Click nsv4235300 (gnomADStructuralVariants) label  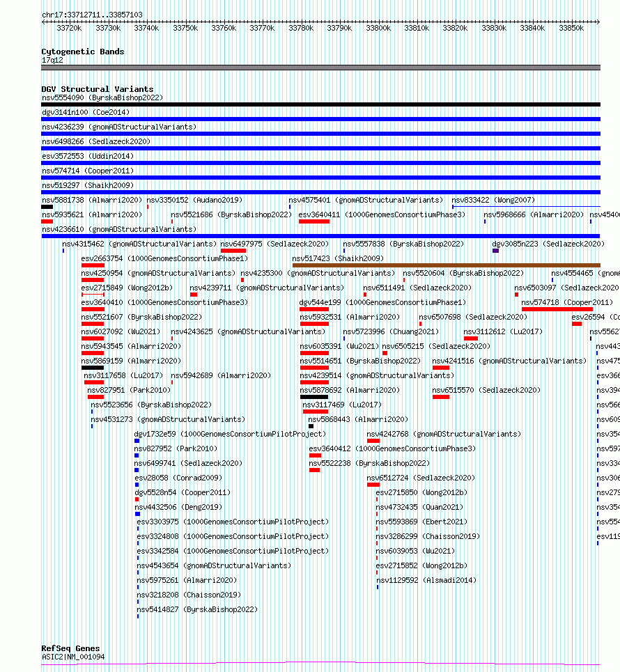click(318, 273)
